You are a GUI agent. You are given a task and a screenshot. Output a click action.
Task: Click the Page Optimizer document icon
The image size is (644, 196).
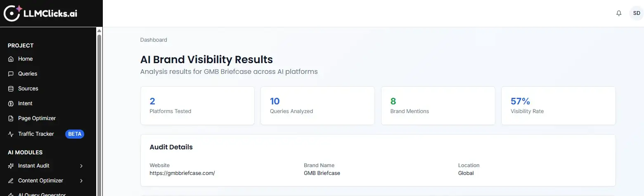click(x=11, y=118)
